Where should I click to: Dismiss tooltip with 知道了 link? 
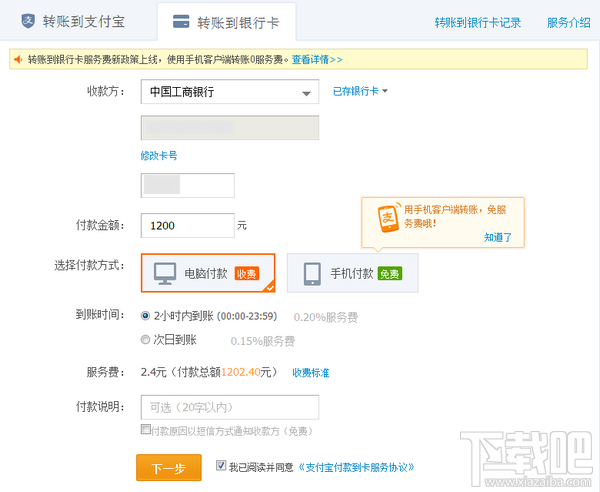pyautogui.click(x=497, y=237)
